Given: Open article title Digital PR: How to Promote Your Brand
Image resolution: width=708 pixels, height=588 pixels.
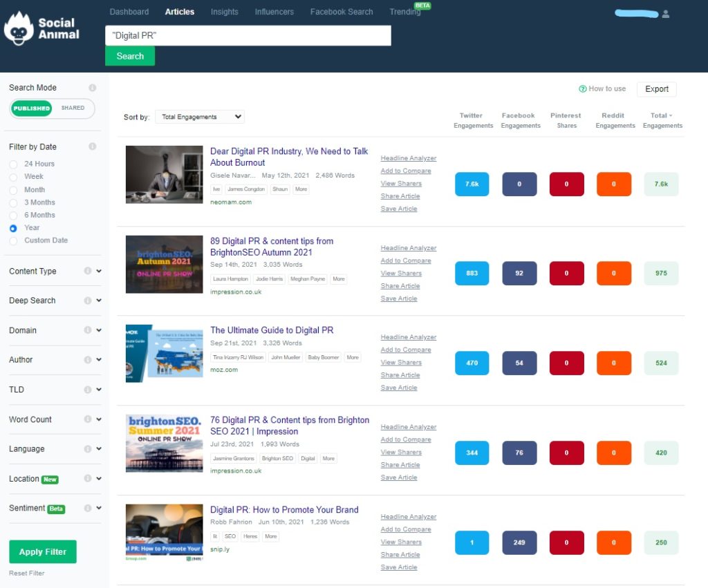Looking at the screenshot, I should [284, 510].
